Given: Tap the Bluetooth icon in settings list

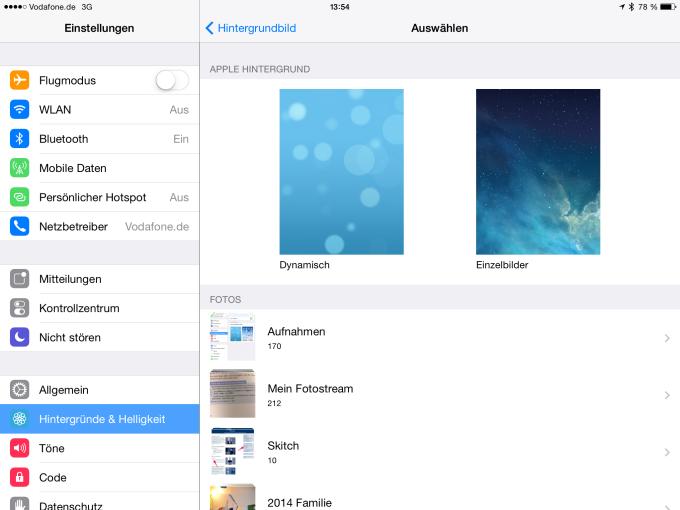Looking at the screenshot, I should click(20, 139).
